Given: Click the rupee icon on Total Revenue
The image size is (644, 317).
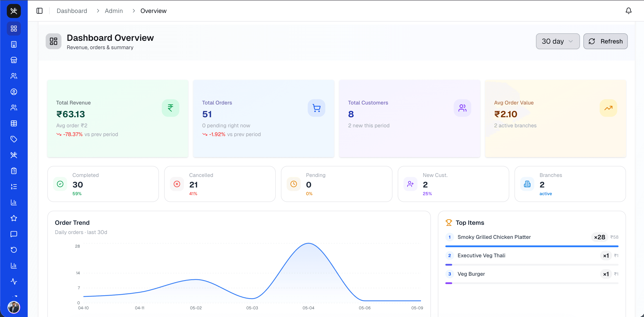Looking at the screenshot, I should pyautogui.click(x=171, y=108).
